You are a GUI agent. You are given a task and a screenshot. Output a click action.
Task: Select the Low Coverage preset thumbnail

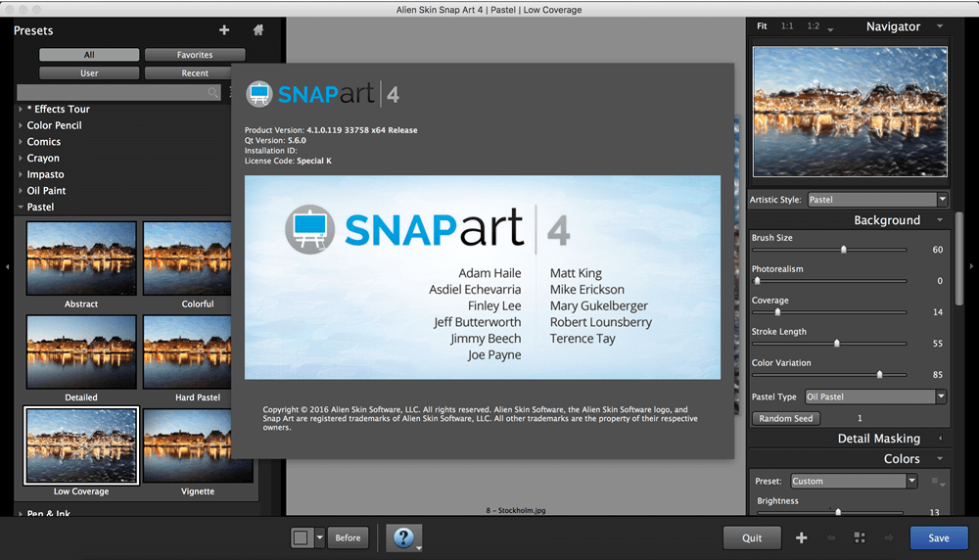click(81, 445)
